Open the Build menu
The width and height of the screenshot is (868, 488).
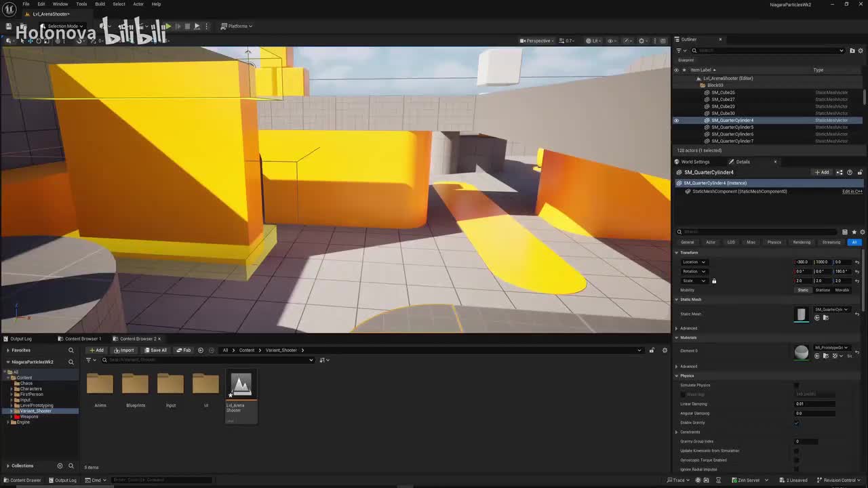tap(100, 4)
